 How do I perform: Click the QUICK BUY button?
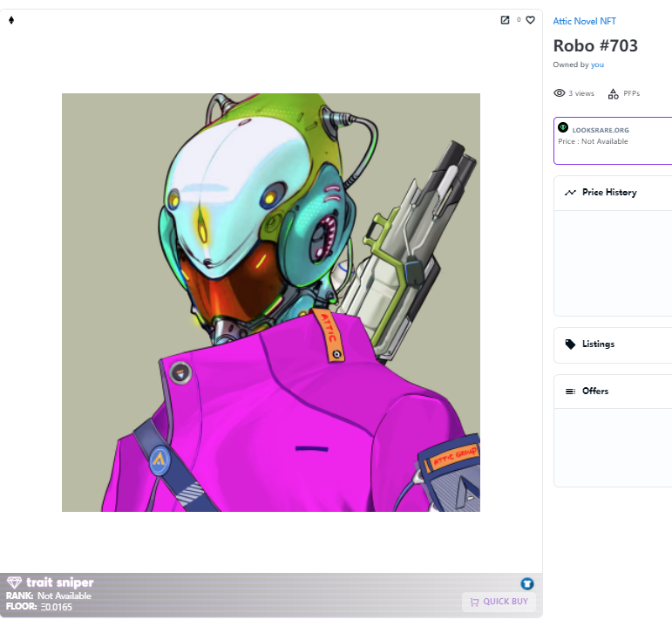tap(499, 602)
